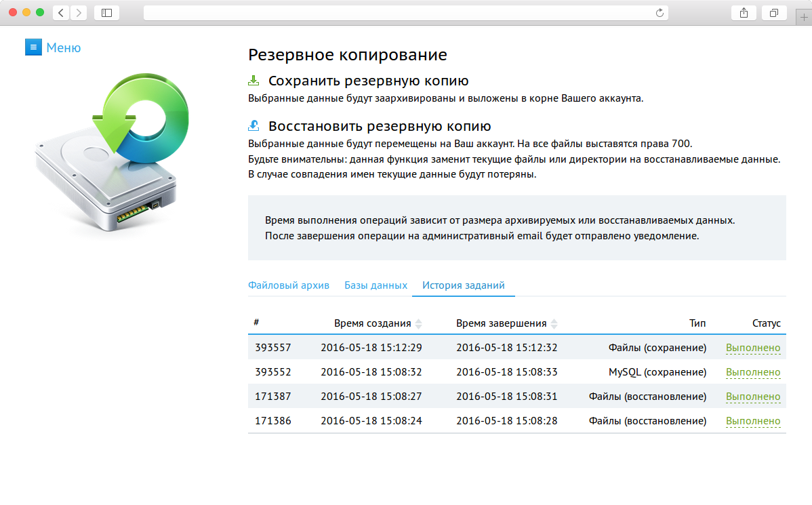
Task: Click creation time 2016-05-18 15:08:24
Action: pyautogui.click(x=371, y=420)
